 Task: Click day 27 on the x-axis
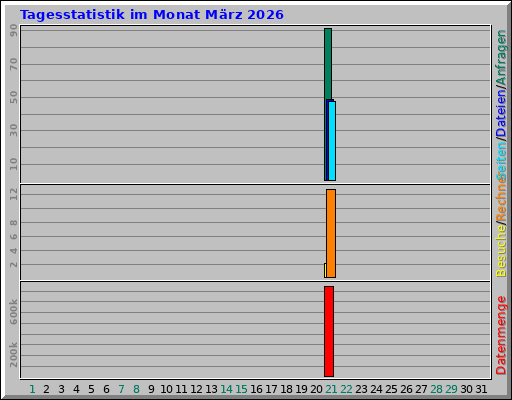pyautogui.click(x=421, y=389)
